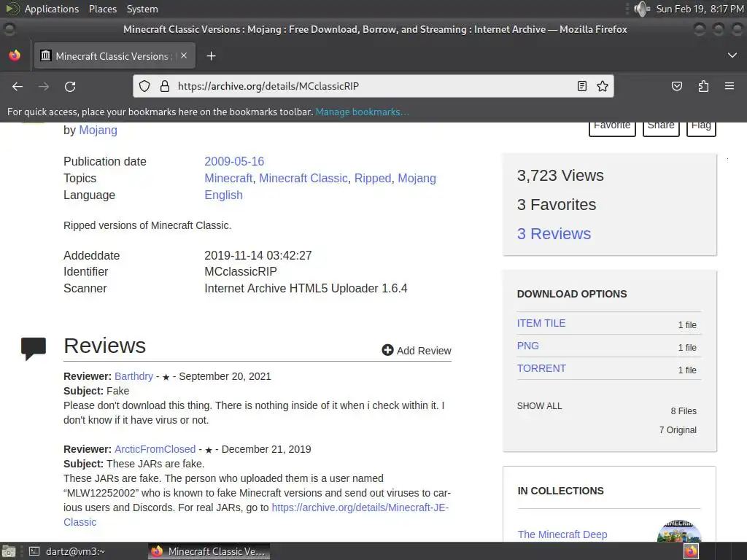Click the 3 Favorites text

(557, 205)
